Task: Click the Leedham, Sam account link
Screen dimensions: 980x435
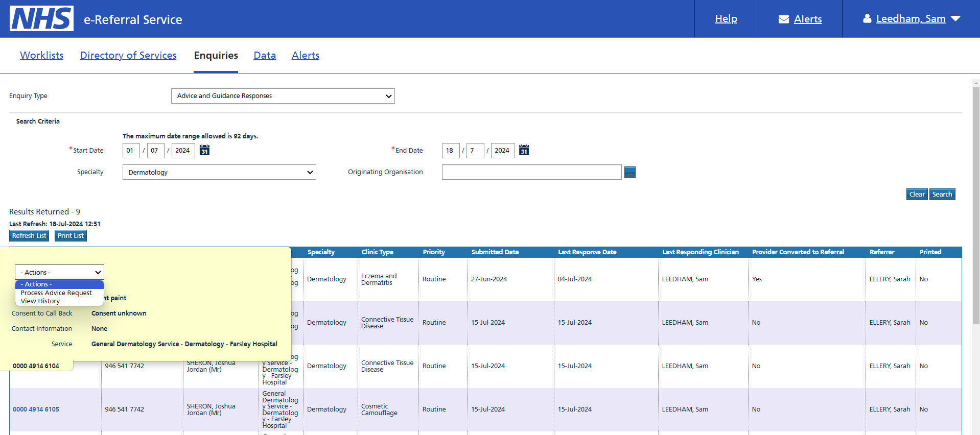Action: (911, 19)
